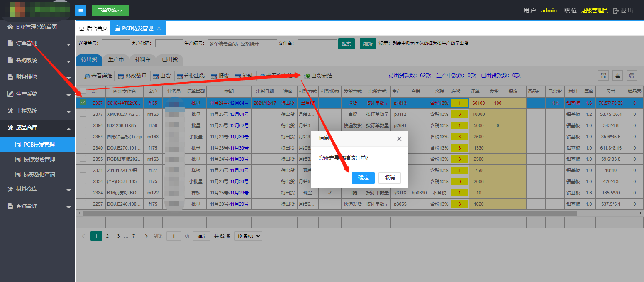This screenshot has height=282, width=644.
Task: Uncheck the row 2367 checkbox
Action: point(83,103)
